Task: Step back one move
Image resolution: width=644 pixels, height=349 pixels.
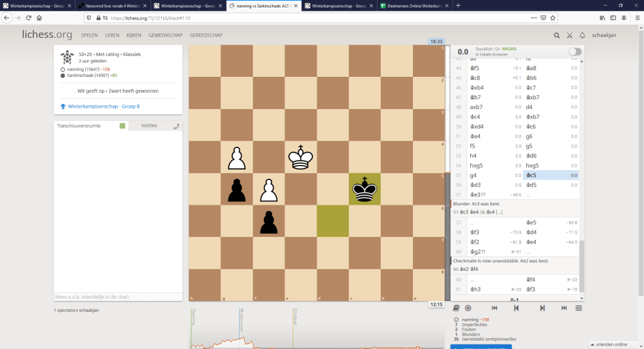Action: pos(516,308)
